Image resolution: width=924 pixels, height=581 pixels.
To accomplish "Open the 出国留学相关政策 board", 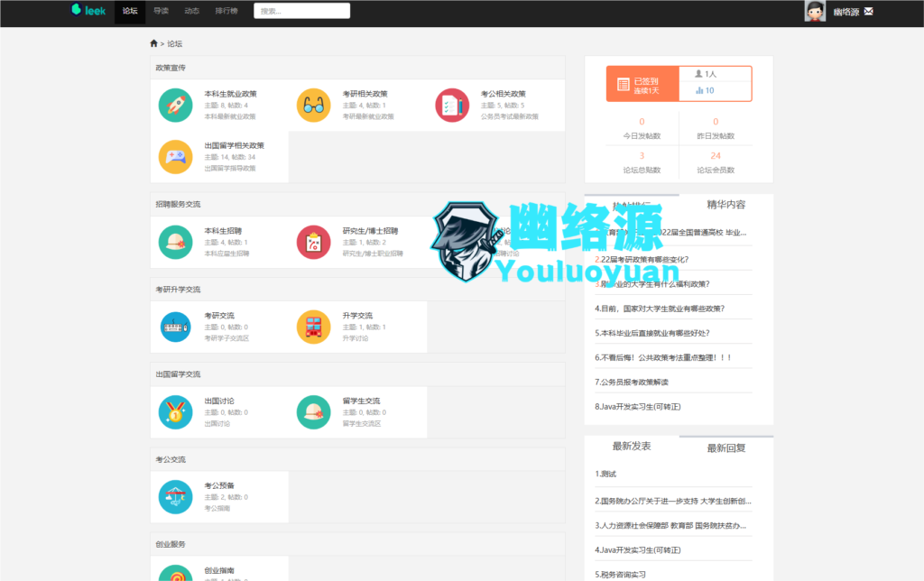I will click(234, 145).
